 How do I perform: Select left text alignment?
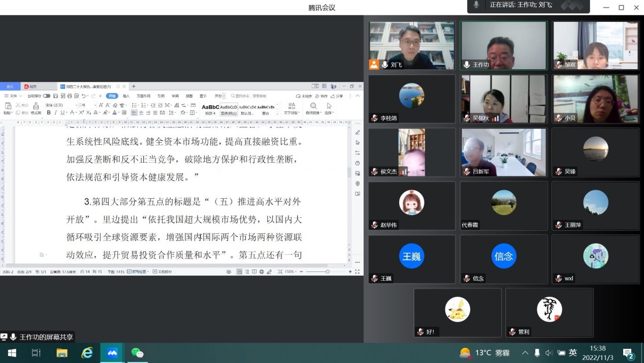[x=134, y=112]
